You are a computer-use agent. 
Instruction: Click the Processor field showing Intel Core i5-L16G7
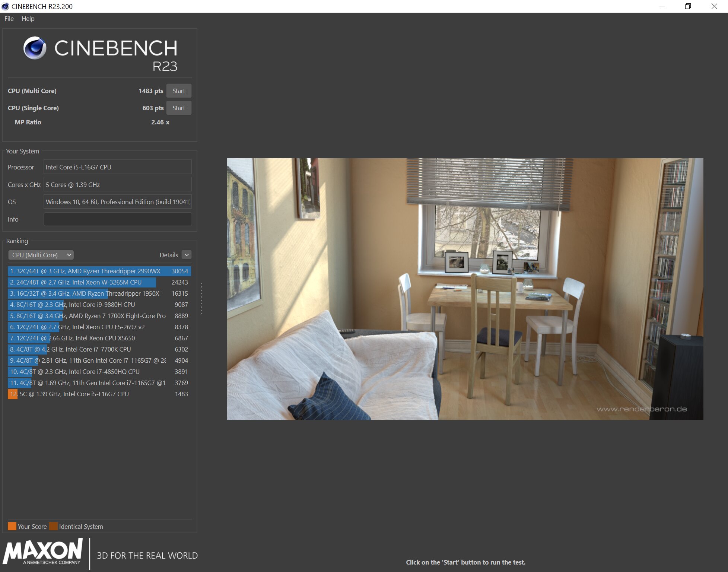118,167
